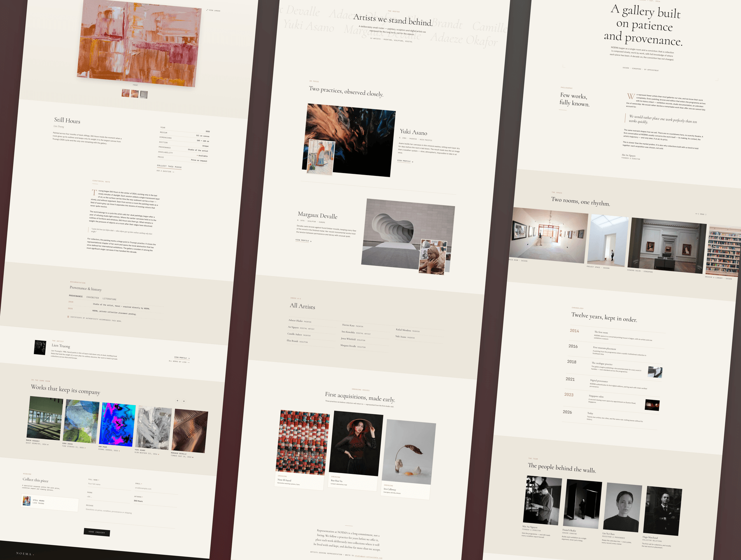This screenshot has width=741, height=560.
Task: Click the Hugo Marchand team portrait
Action: (663, 511)
